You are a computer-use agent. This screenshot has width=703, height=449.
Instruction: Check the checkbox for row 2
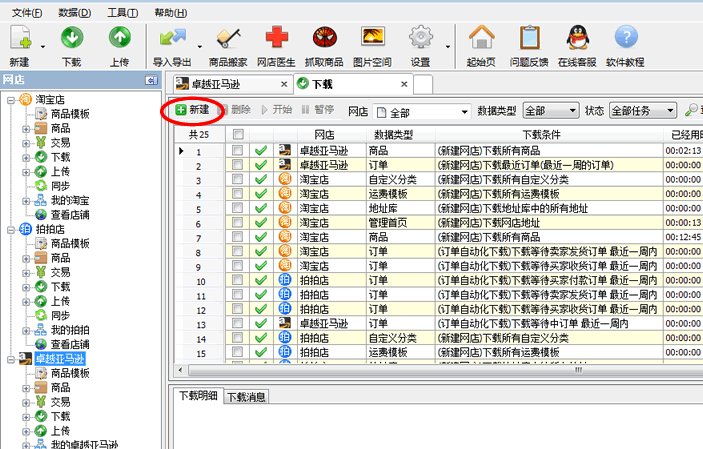(238, 165)
